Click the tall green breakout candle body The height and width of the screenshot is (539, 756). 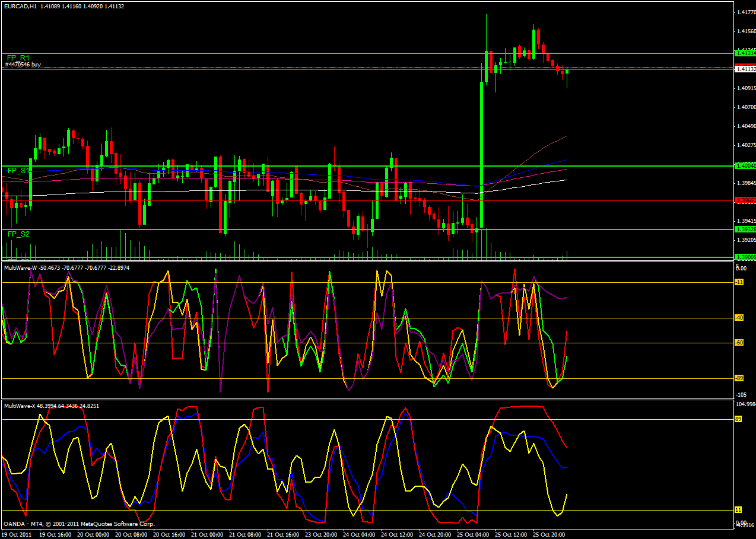[481, 155]
